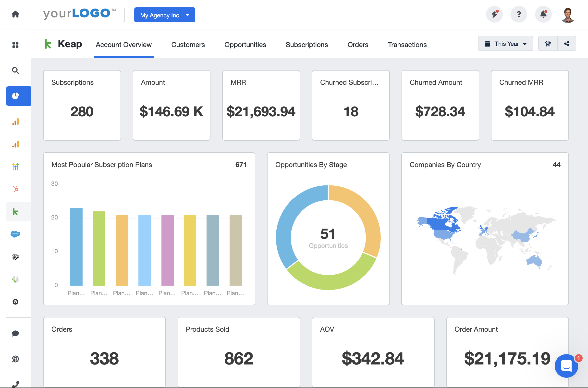Expand the My Agency Inc. account dropdown

[164, 15]
